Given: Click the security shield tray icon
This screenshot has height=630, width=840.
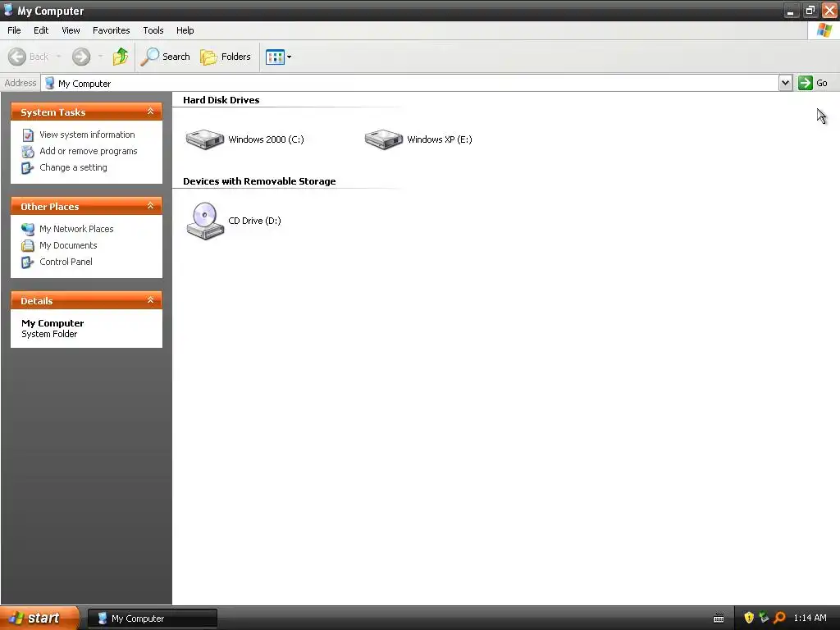Looking at the screenshot, I should coord(749,618).
